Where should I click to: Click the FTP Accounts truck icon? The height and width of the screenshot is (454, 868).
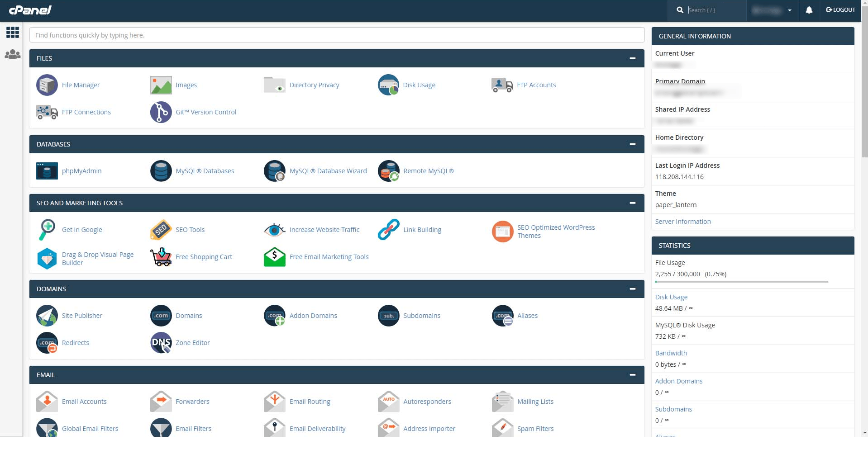(x=502, y=85)
